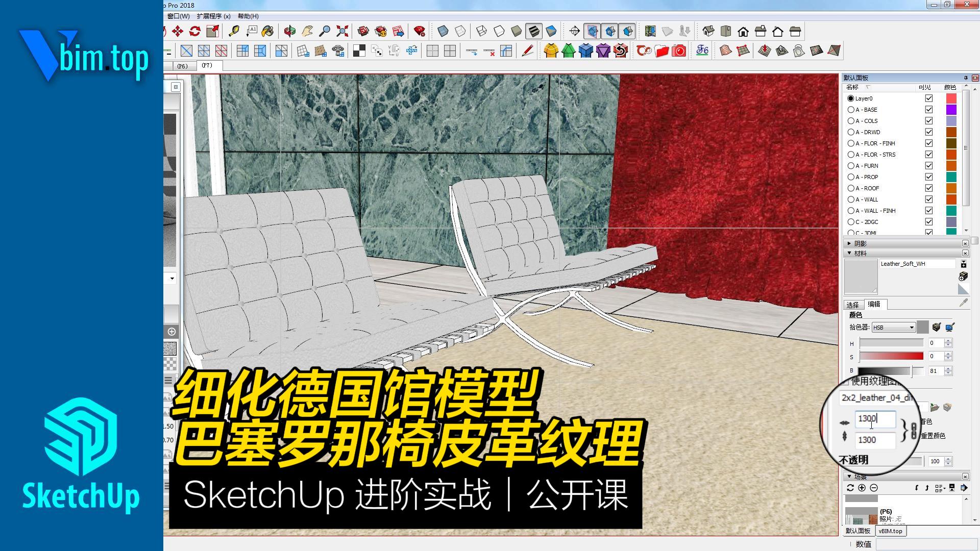Switch to Front view house icon
This screenshot has height=551, width=980.
[x=743, y=32]
